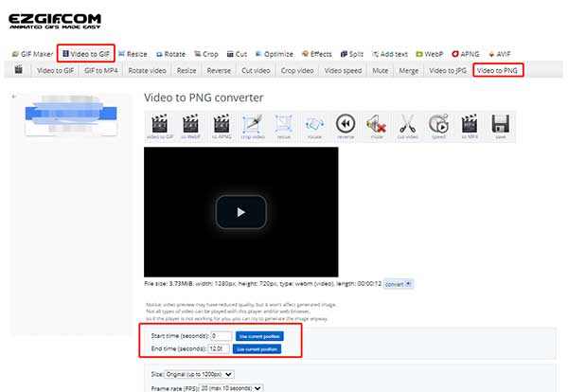The height and width of the screenshot is (392, 568).
Task: Open Cut in top navigation
Action: pyautogui.click(x=237, y=54)
